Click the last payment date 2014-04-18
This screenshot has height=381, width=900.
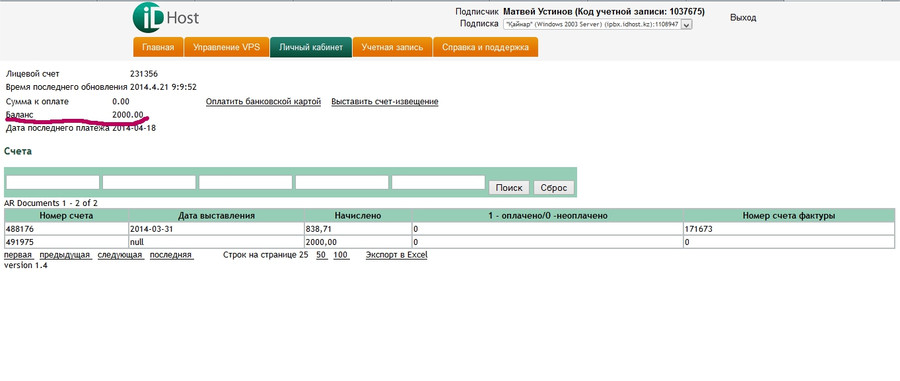(x=133, y=128)
